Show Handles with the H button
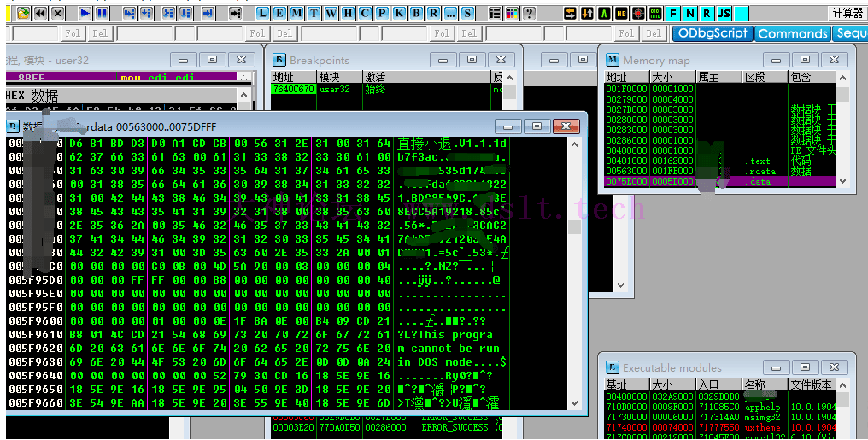This screenshot has width=868, height=440. pyautogui.click(x=349, y=13)
